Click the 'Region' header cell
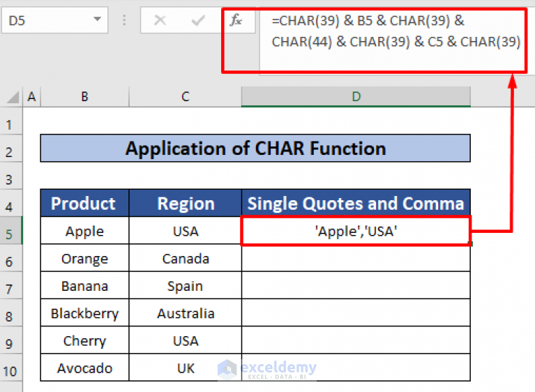This screenshot has height=392, width=535. (x=186, y=203)
